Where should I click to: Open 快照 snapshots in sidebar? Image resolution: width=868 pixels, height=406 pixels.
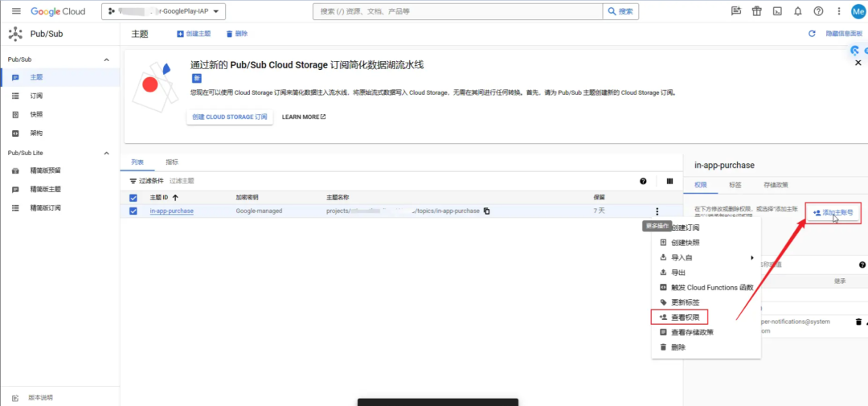59,115
